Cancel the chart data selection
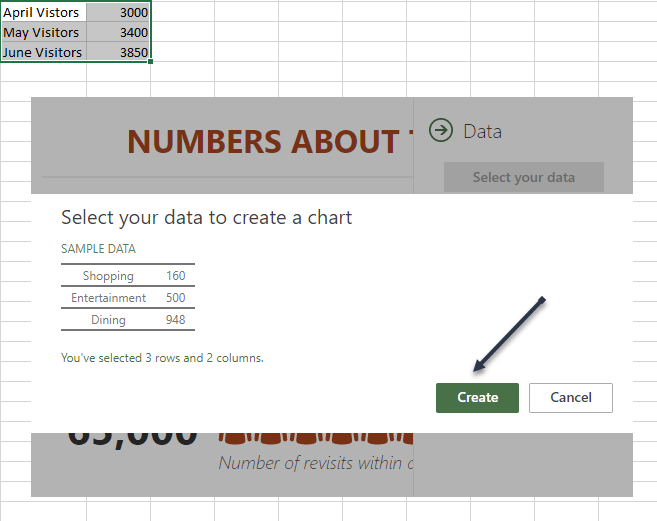 pos(571,397)
